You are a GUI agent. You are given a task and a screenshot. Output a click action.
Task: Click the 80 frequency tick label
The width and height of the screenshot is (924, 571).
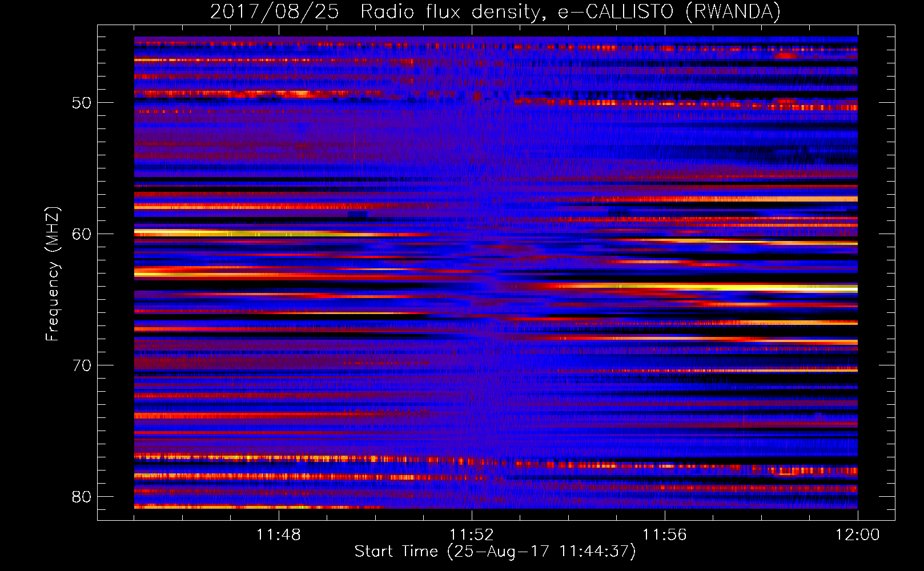tap(82, 497)
